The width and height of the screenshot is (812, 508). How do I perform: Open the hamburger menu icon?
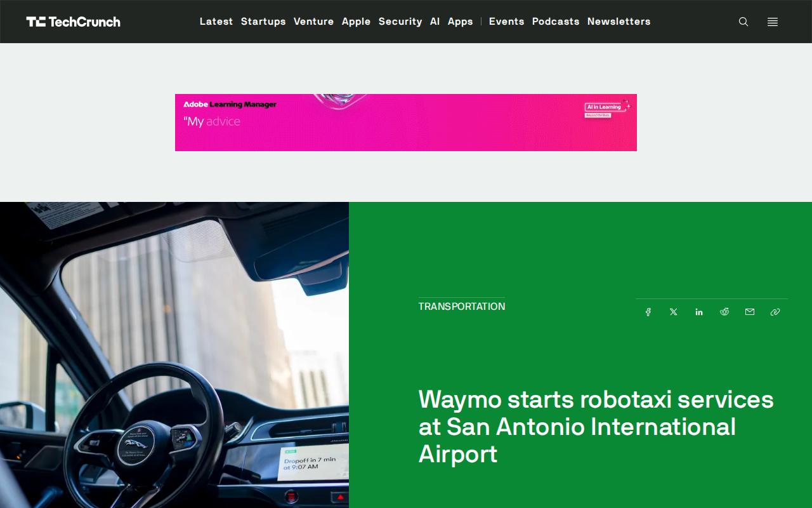coord(772,22)
